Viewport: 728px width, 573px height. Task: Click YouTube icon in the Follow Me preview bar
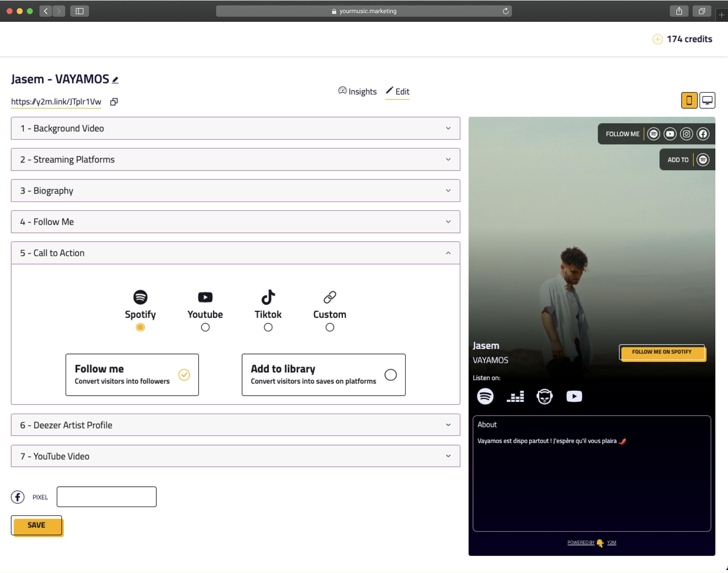pyautogui.click(x=670, y=134)
